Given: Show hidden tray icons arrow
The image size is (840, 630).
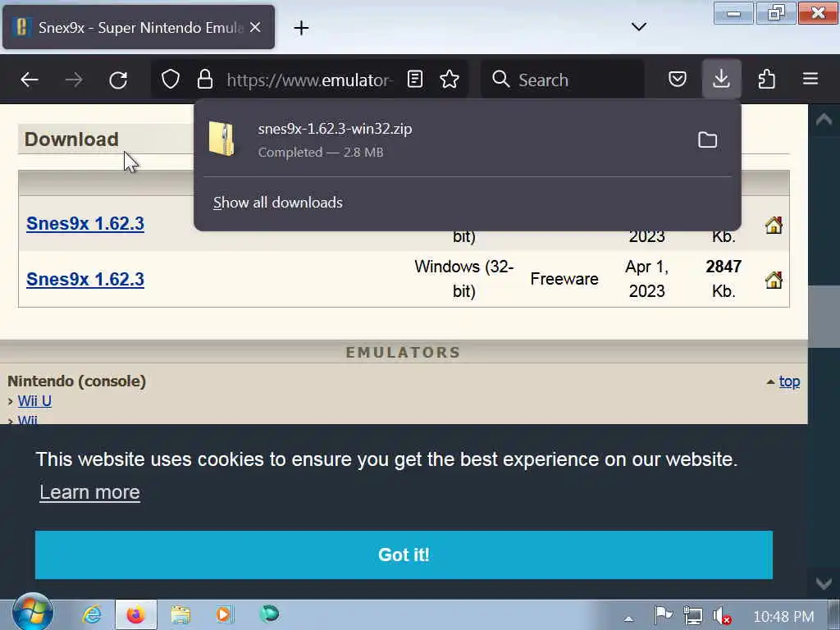Looking at the screenshot, I should 628,619.
